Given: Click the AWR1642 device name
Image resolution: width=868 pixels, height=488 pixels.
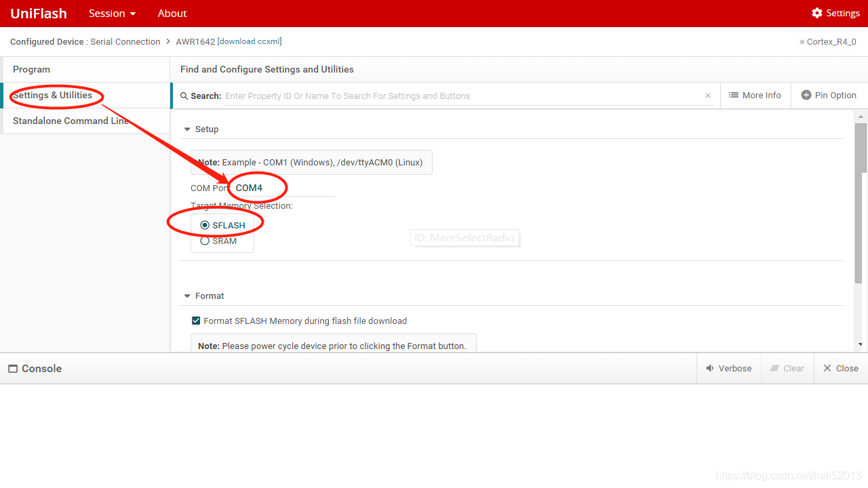Looking at the screenshot, I should [195, 42].
